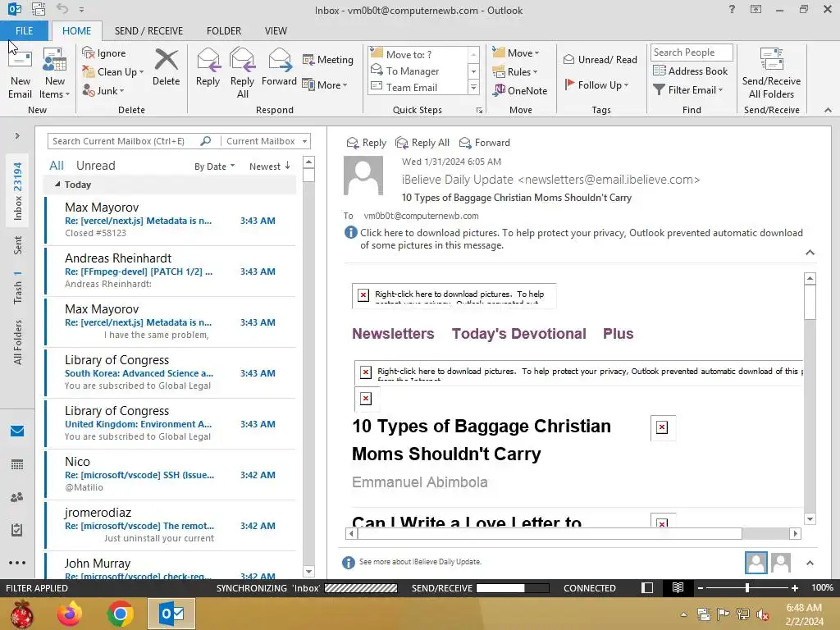This screenshot has width=840, height=630.
Task: Toggle sort order Newest
Action: [x=269, y=166]
